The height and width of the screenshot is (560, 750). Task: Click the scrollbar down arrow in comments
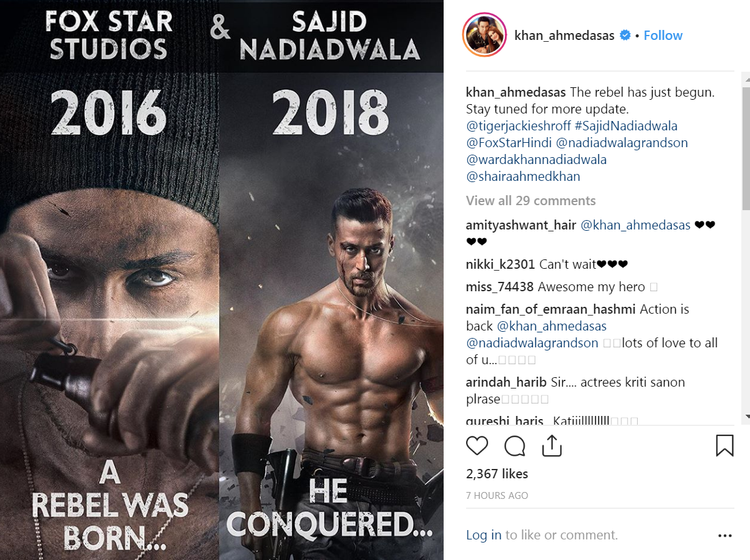coord(746,417)
